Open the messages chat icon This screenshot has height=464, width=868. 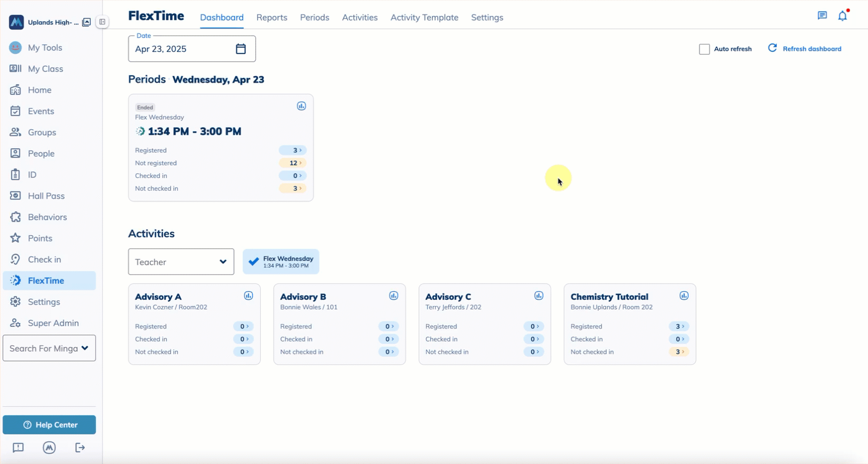tap(822, 16)
